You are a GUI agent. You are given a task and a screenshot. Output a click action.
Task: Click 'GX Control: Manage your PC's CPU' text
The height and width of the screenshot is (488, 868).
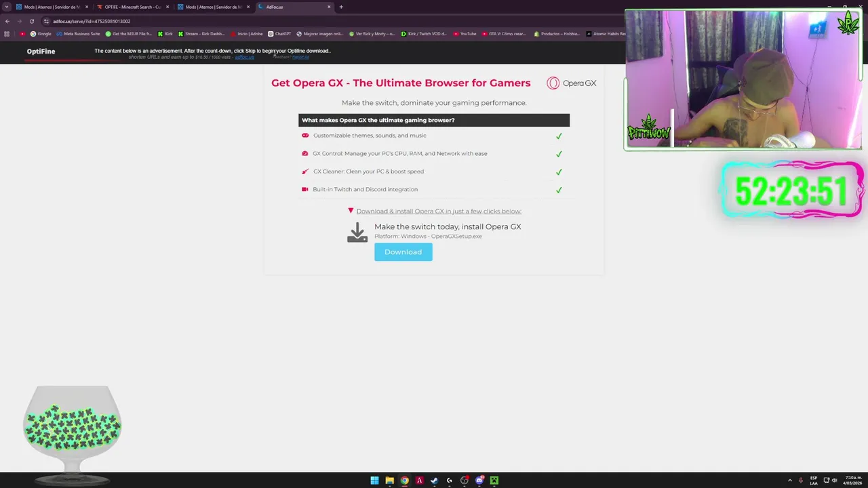pos(400,153)
